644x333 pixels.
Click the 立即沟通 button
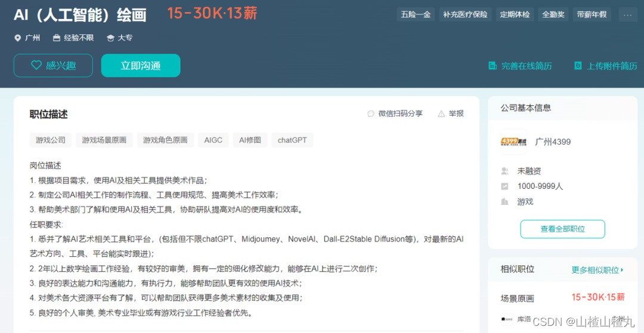[x=141, y=66]
